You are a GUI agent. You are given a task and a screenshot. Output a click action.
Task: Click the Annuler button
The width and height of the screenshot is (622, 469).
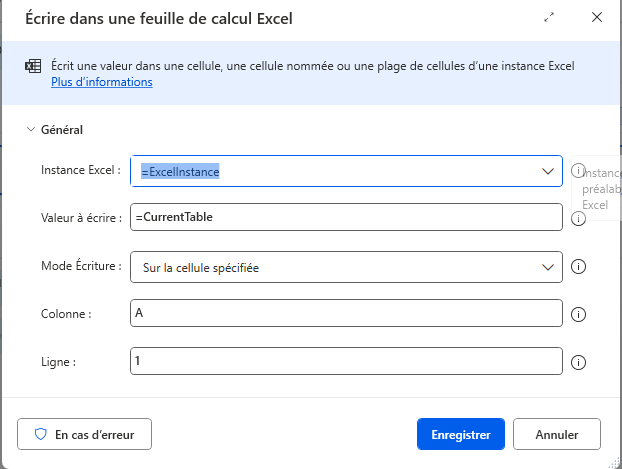pyautogui.click(x=557, y=434)
